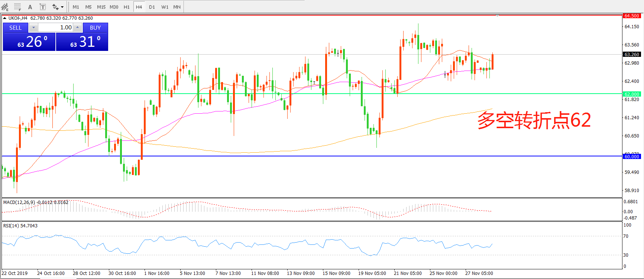Increase volume with the up arrow
Viewport: 644px width, 279px height.
tap(77, 27)
